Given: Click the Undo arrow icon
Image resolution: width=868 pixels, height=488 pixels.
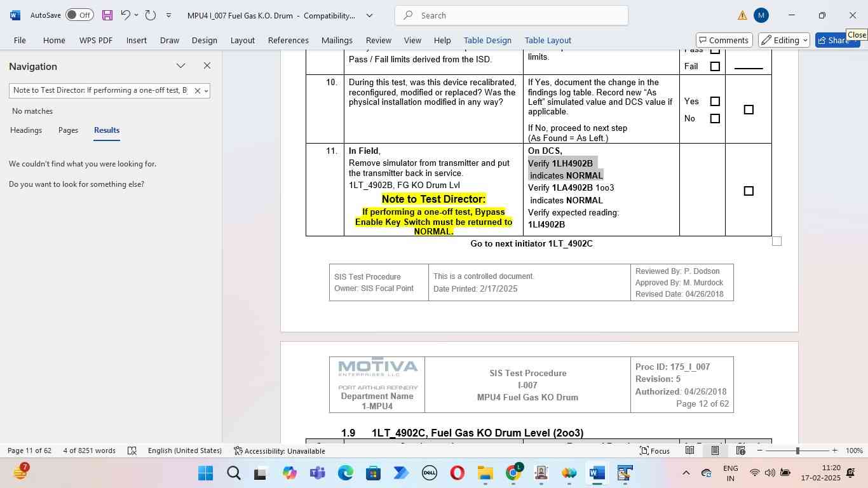Looking at the screenshot, I should tap(126, 15).
